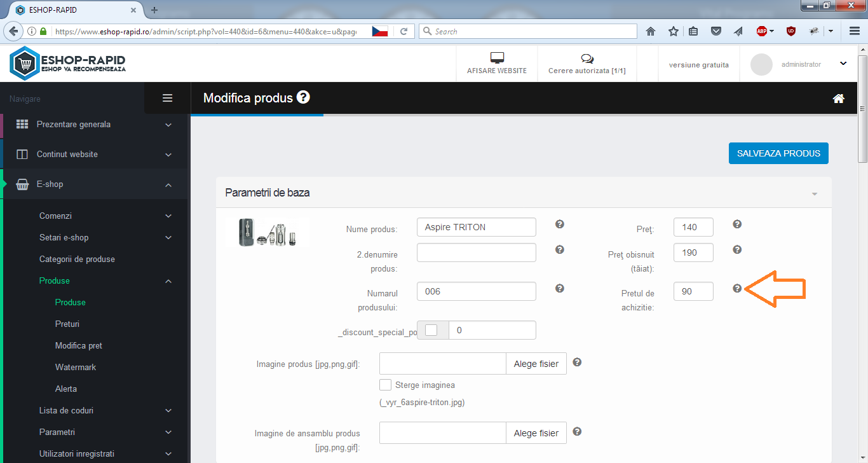The height and width of the screenshot is (463, 868).
Task: Click the AFISARE WEBSITE monitor icon
Action: click(x=497, y=58)
